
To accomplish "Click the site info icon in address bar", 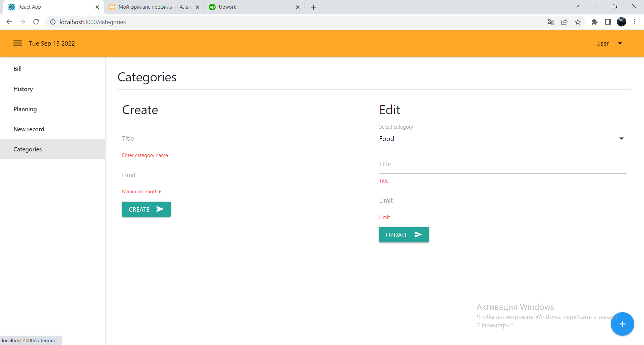I will click(53, 22).
